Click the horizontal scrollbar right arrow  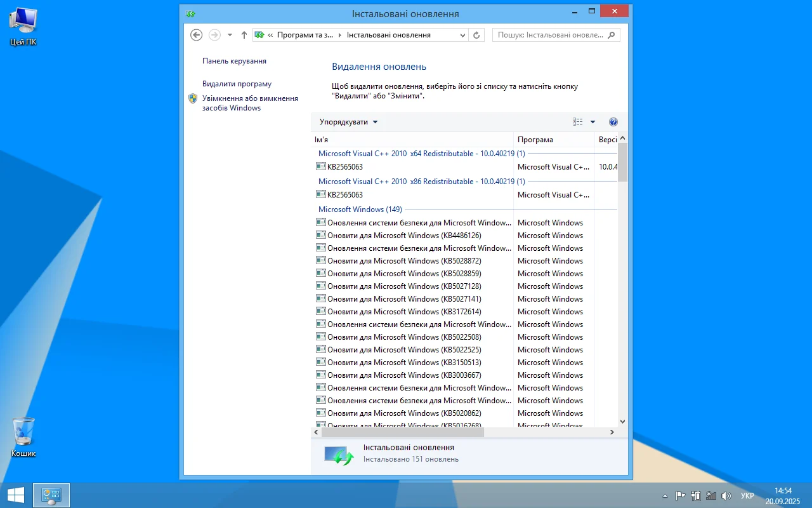pyautogui.click(x=612, y=432)
